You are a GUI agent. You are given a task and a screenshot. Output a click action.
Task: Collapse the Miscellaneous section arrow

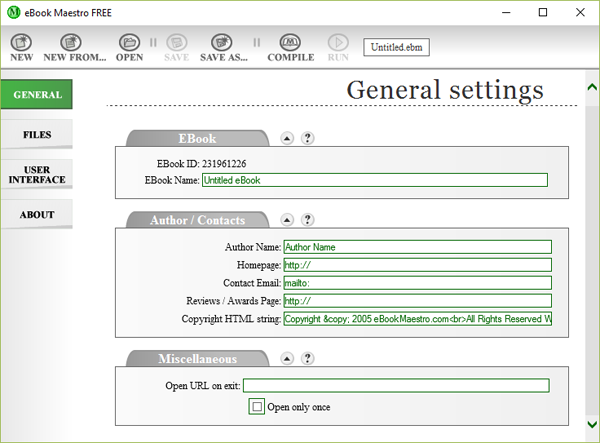[x=287, y=358]
